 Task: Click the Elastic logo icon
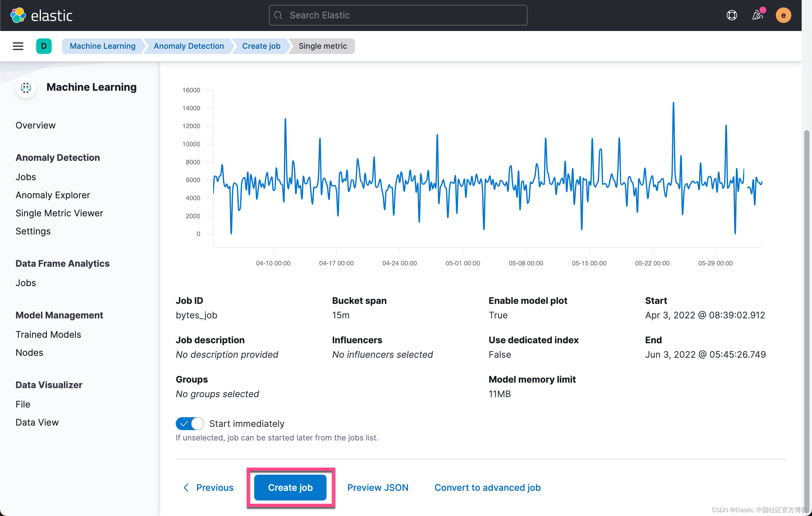tap(18, 15)
